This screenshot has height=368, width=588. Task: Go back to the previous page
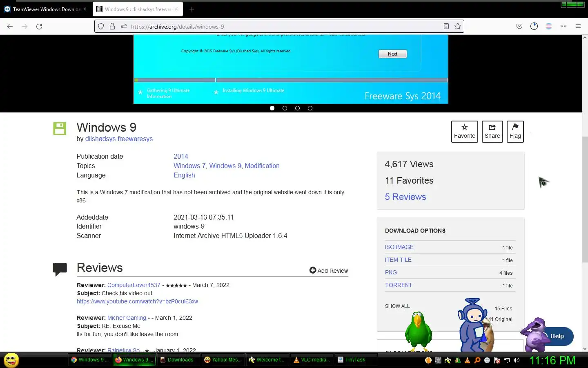tap(10, 26)
